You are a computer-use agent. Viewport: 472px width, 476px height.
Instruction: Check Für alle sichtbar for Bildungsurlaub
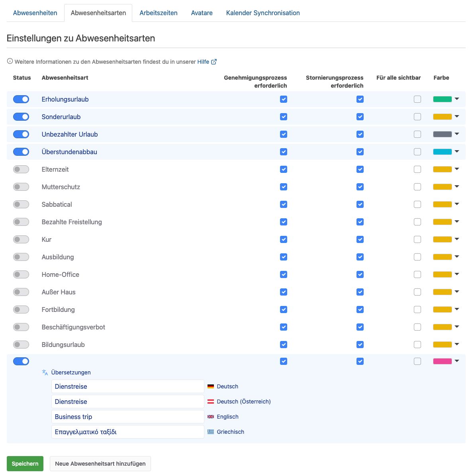tap(417, 345)
